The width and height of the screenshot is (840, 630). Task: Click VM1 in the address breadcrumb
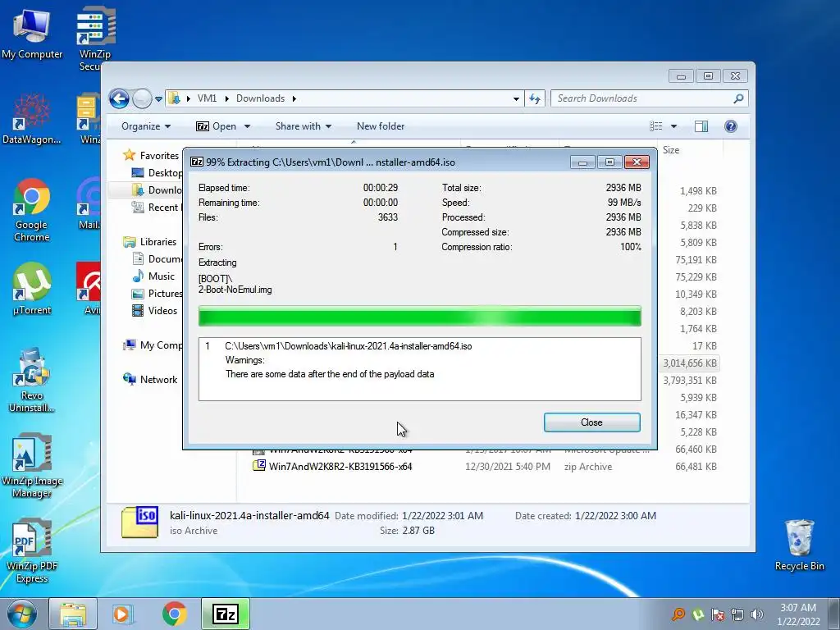click(207, 98)
